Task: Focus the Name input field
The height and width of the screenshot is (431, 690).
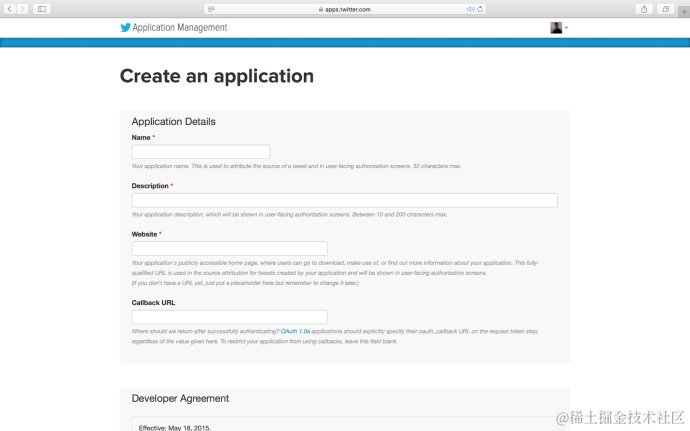Action: pyautogui.click(x=201, y=152)
